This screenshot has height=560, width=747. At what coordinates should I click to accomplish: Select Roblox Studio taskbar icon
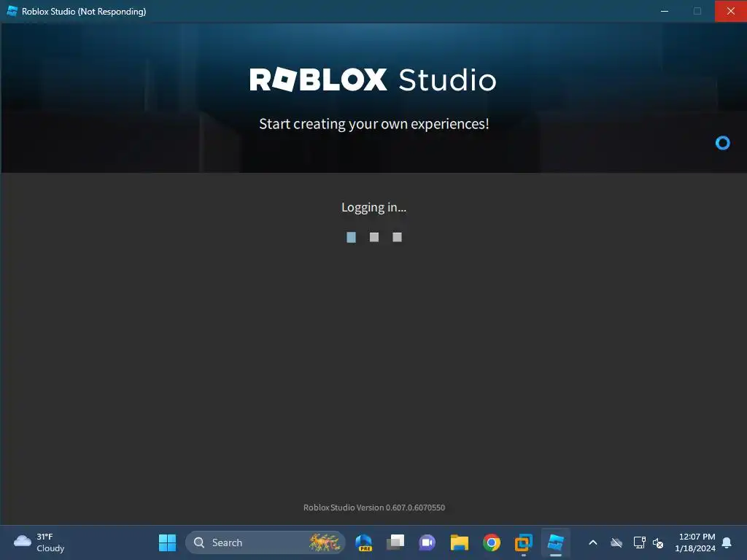[555, 542]
